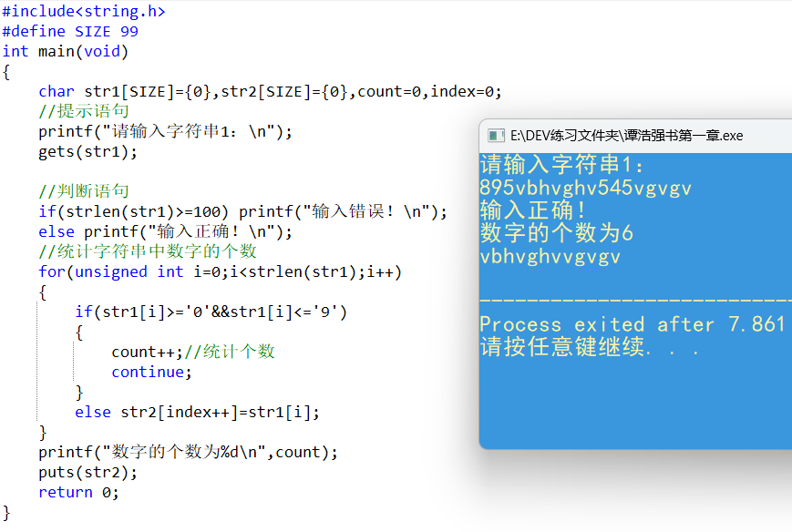Click the Process exited after 7.861 line
Viewport: 792px width, 532px height.
(x=633, y=324)
